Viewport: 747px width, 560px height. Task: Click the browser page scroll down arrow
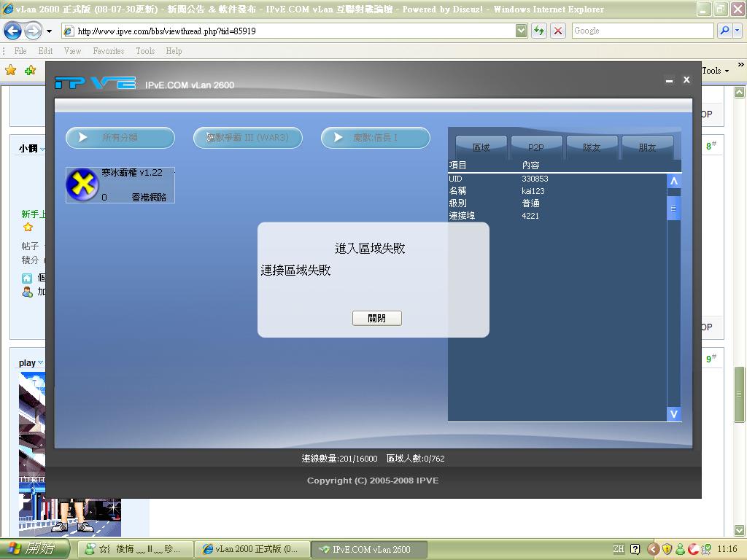pyautogui.click(x=739, y=530)
